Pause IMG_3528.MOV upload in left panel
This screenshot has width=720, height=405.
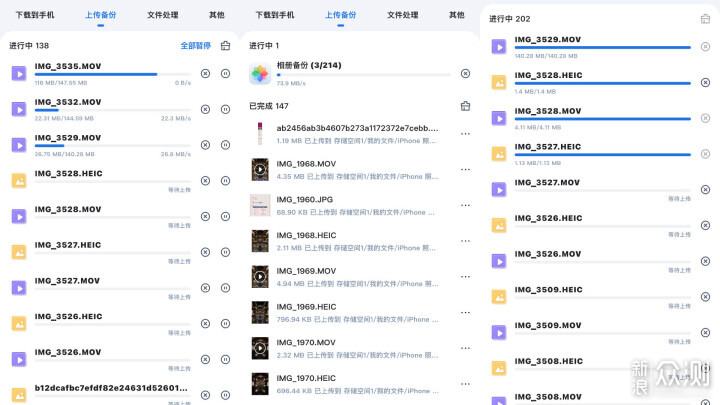coord(225,216)
